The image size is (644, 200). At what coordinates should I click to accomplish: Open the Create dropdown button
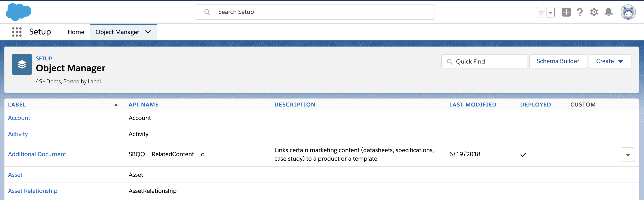point(610,61)
